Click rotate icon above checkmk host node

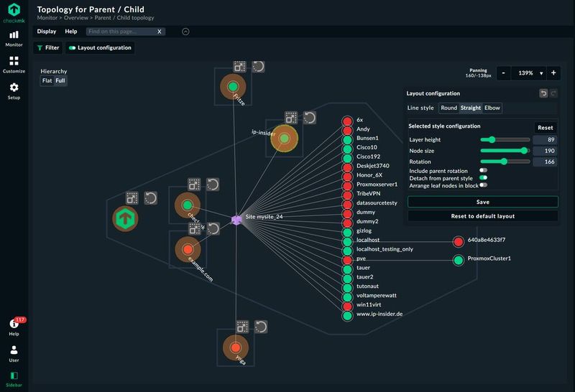pos(213,185)
